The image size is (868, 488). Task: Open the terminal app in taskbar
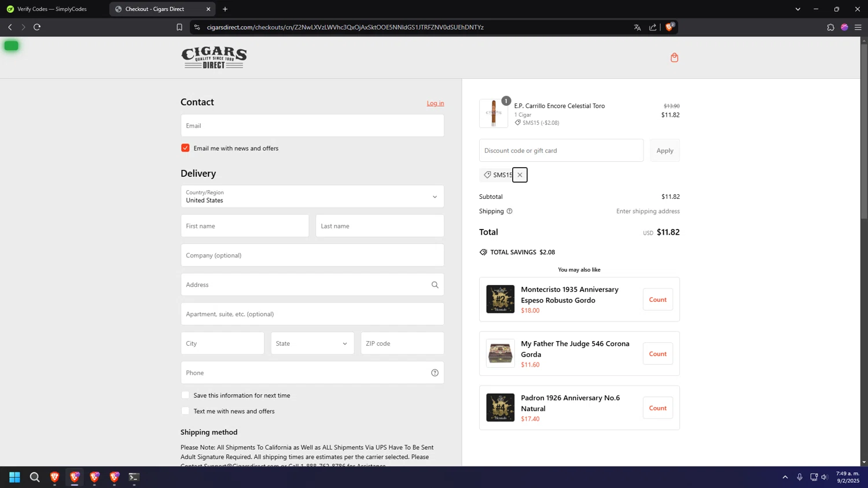(134, 477)
